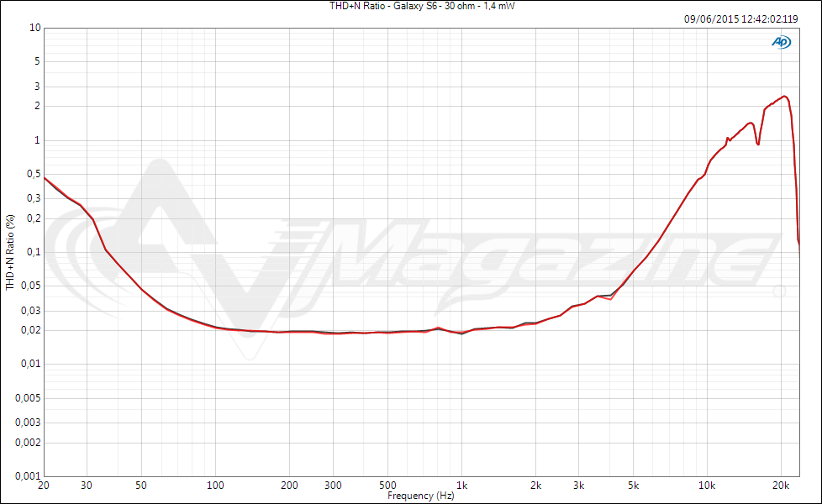Click the '20k' frequency tick label

click(x=781, y=486)
